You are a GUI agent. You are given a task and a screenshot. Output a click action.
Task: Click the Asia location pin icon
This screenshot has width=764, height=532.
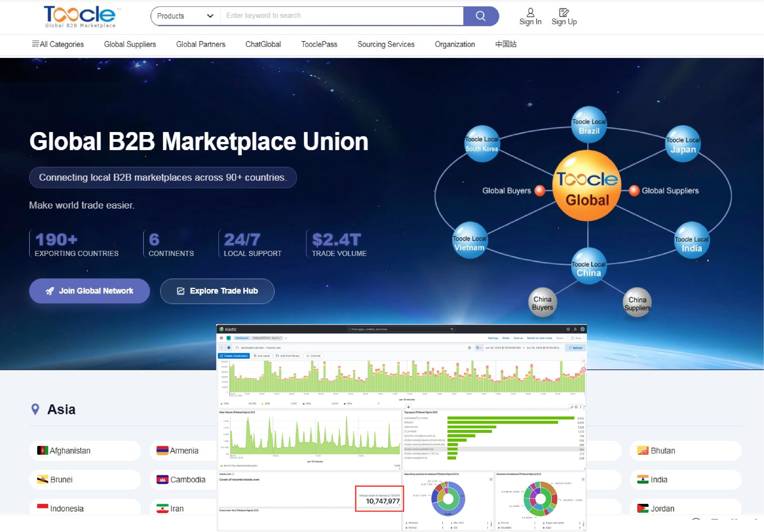35,409
